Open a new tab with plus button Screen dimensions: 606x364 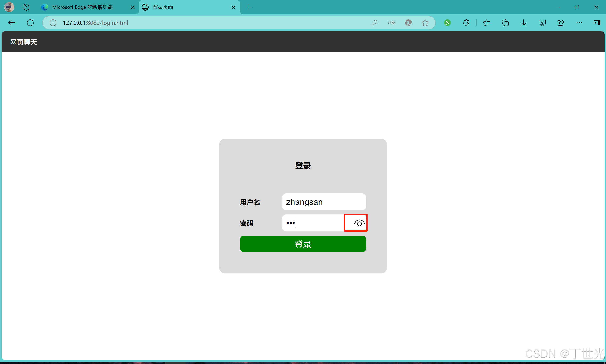point(249,7)
